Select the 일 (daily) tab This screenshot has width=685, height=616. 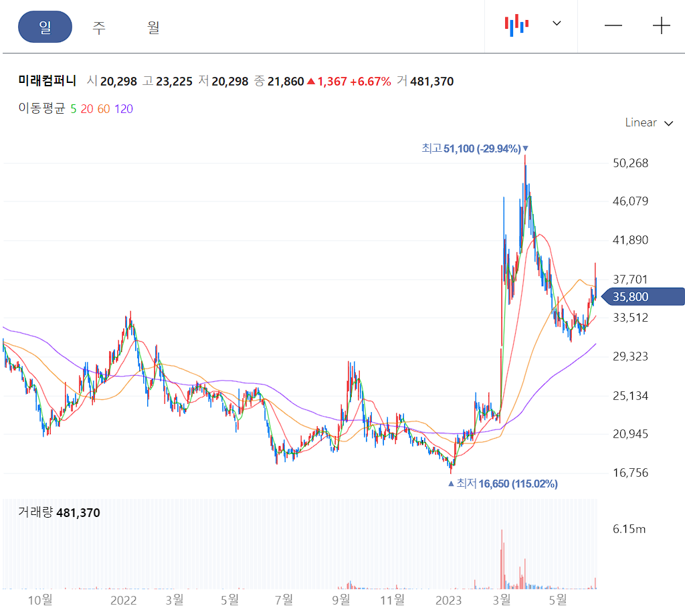(45, 27)
